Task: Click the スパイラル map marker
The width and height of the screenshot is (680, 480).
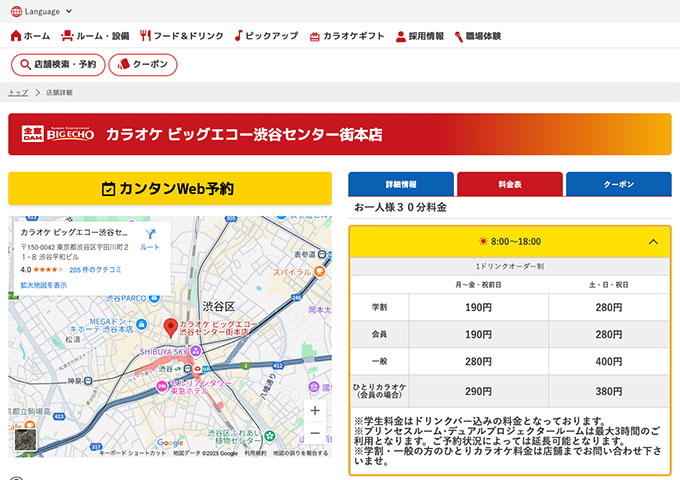Action: point(320,271)
